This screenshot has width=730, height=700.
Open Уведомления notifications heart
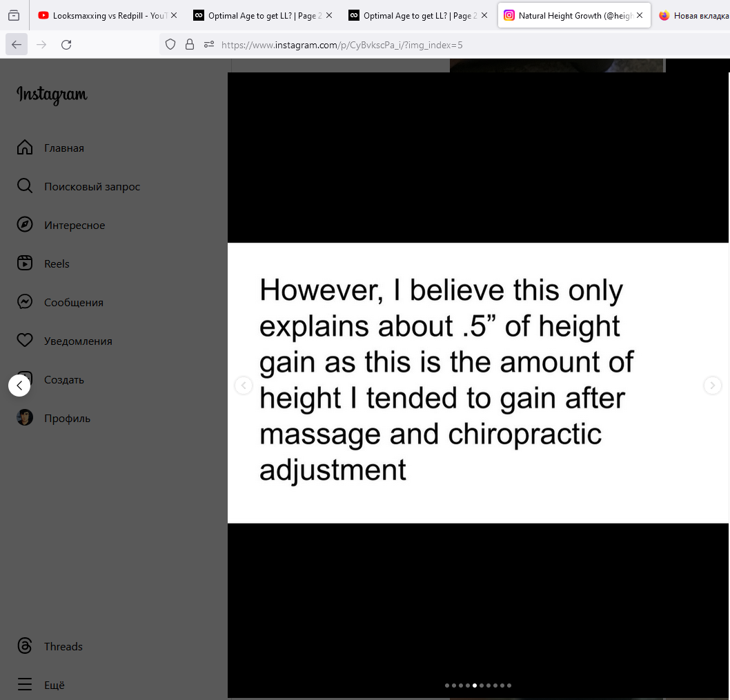[x=25, y=341]
